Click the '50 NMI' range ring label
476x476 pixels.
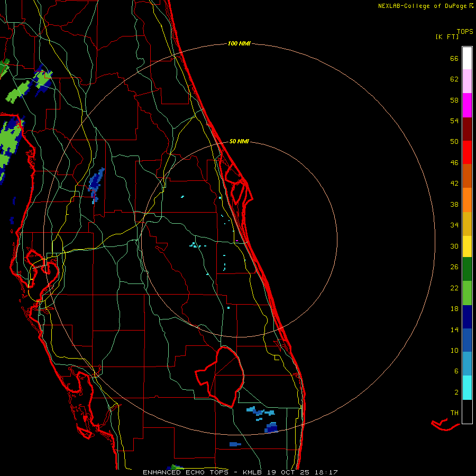coord(239,141)
